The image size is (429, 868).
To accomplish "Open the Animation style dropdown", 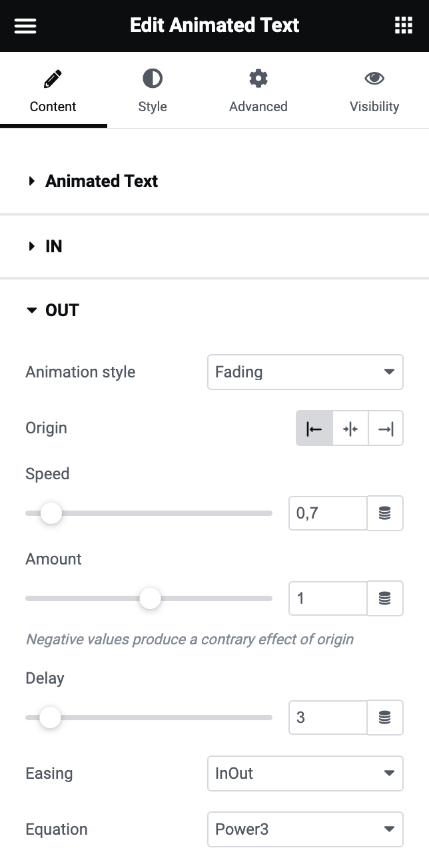I will (305, 372).
